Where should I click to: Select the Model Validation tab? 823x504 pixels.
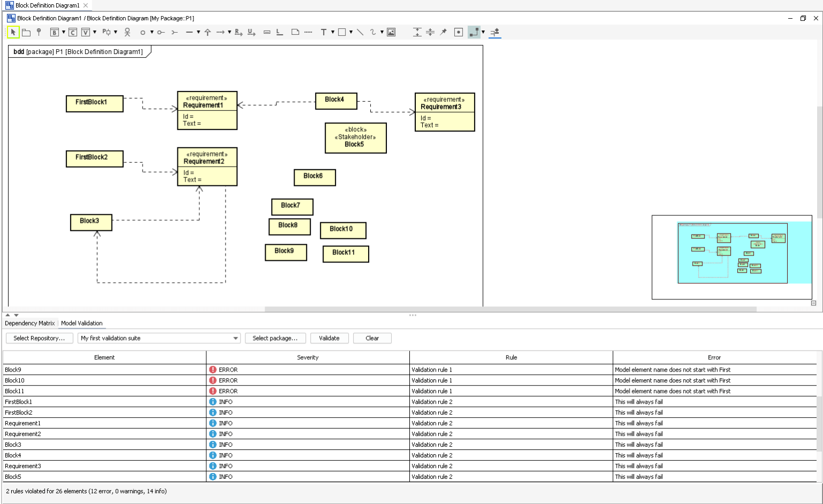point(81,323)
